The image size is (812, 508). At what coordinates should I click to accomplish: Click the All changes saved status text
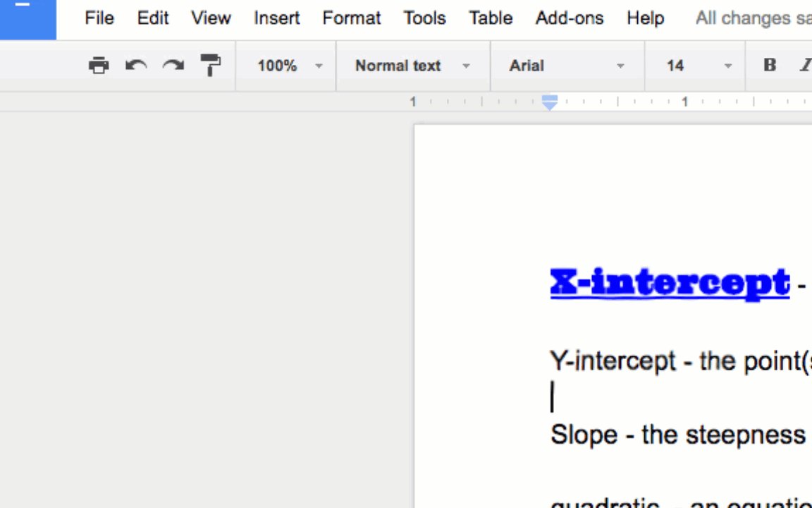click(753, 18)
